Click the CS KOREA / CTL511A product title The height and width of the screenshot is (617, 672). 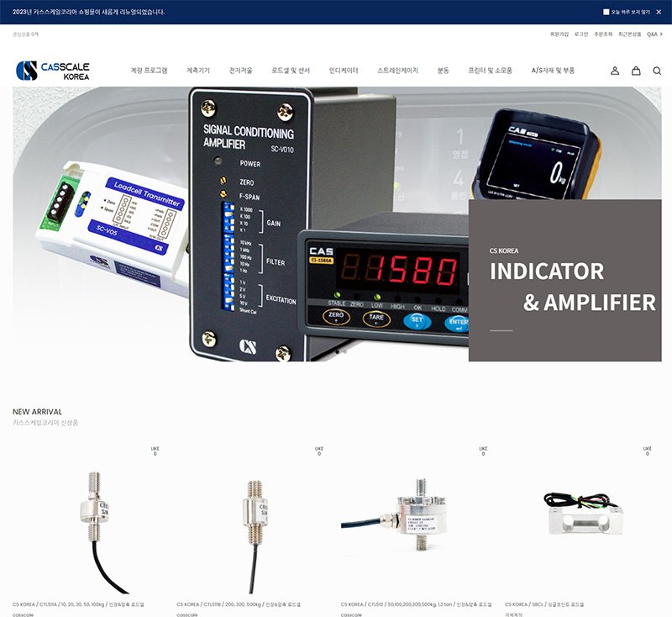[x=78, y=604]
